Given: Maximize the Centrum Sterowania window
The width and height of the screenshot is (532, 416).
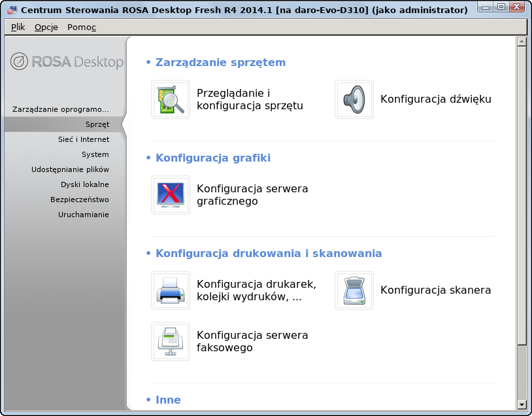Looking at the screenshot, I should click(501, 7).
